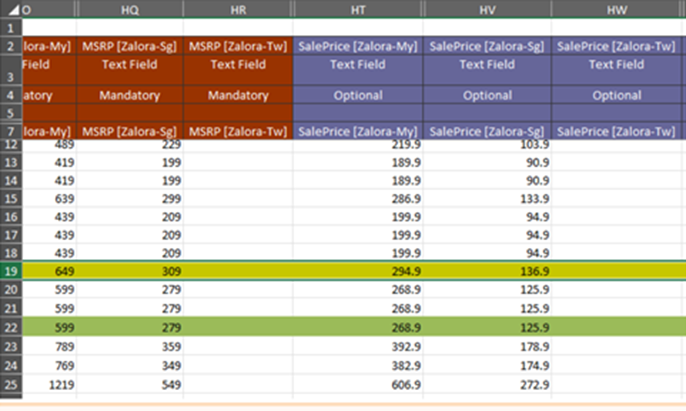
Task: Click row 7 cell MSRP [Zalora-Tw]
Action: coord(238,131)
